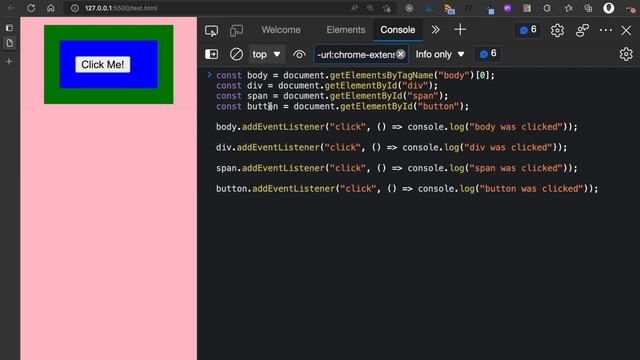This screenshot has width=640, height=360.
Task: Open the RSS feed extension icon
Action: [449, 9]
